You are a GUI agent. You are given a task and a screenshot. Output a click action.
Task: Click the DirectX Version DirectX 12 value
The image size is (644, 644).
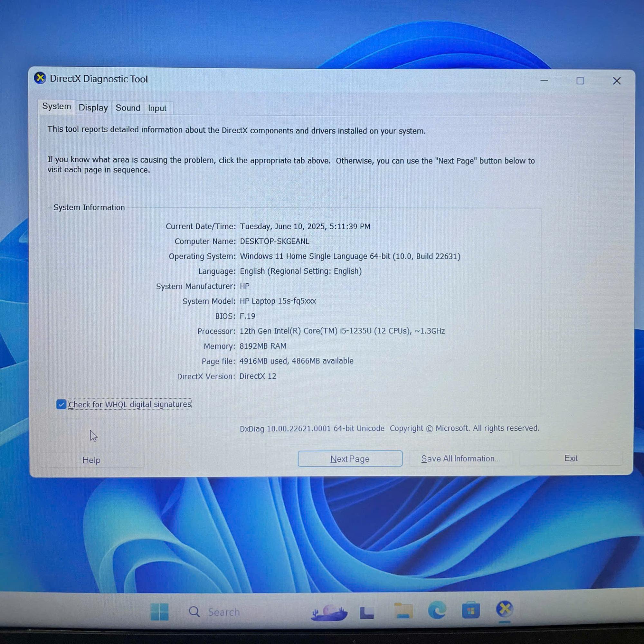pos(258,376)
